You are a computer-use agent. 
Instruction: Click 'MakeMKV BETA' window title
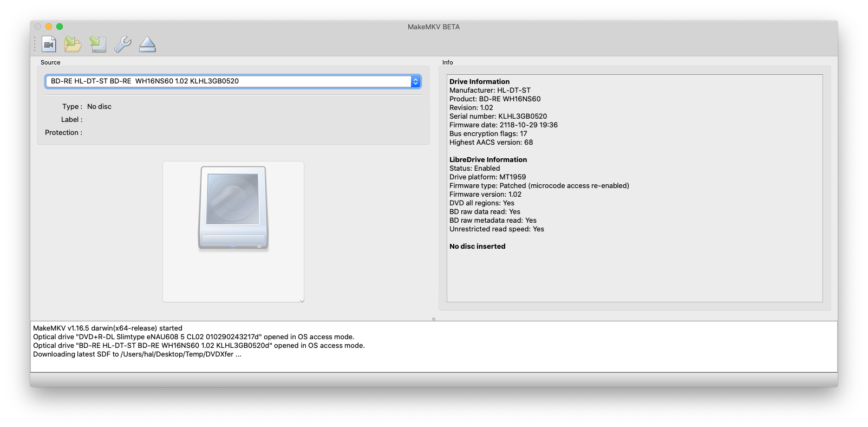[x=434, y=27]
